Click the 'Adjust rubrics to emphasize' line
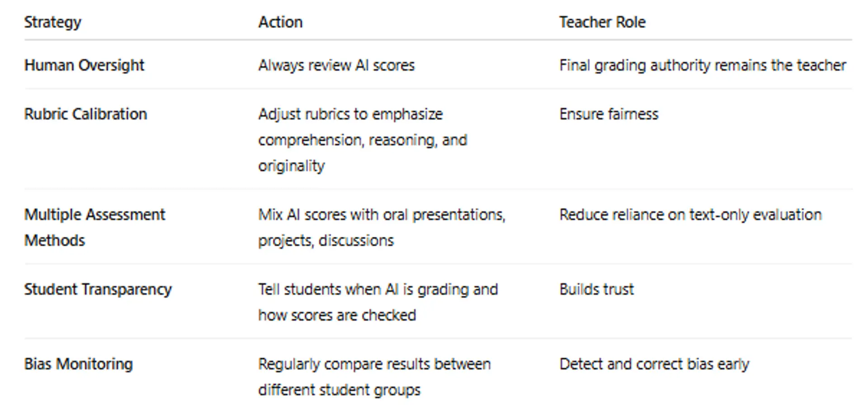The width and height of the screenshot is (868, 418). (x=350, y=114)
